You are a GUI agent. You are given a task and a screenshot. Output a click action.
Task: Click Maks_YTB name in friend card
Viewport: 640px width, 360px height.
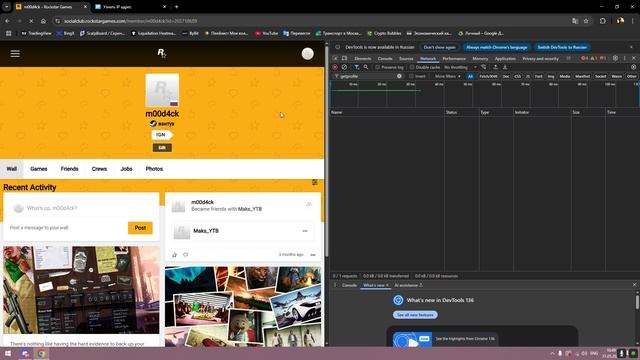click(x=206, y=231)
